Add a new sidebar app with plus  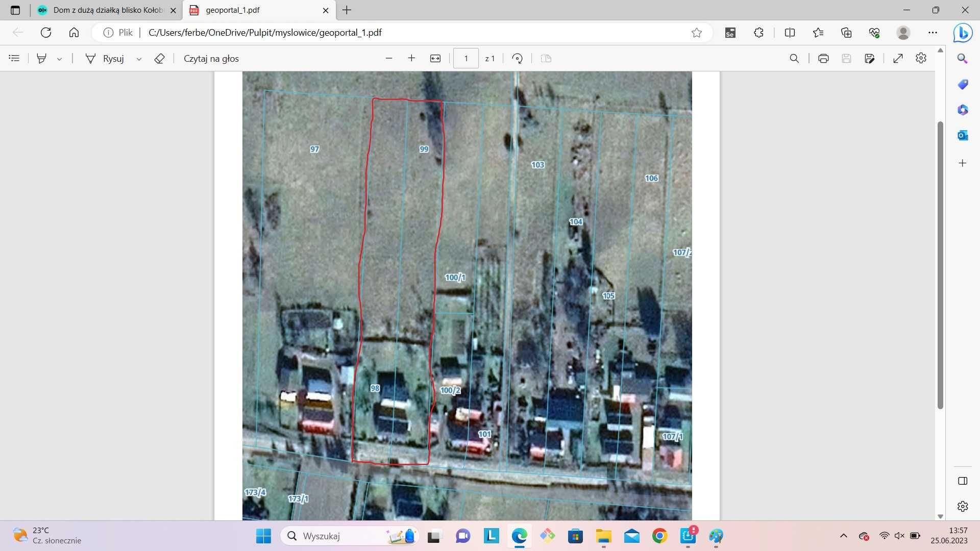tap(963, 163)
